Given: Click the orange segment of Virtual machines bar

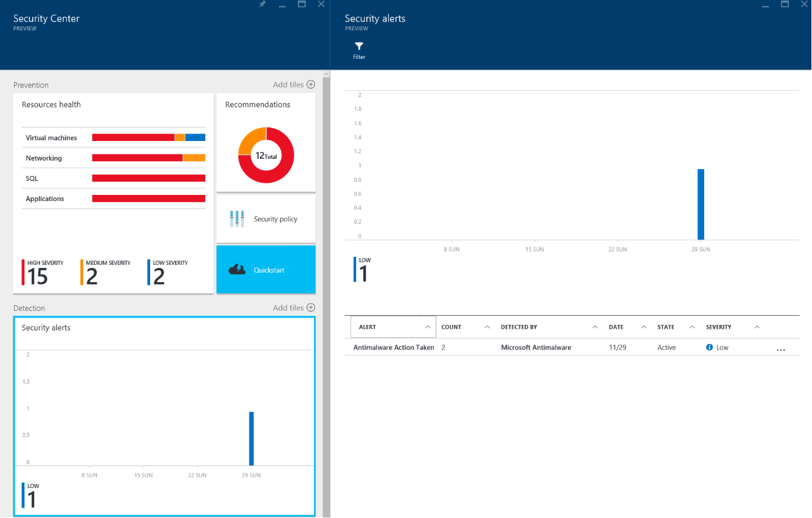Looking at the screenshot, I should [x=180, y=138].
